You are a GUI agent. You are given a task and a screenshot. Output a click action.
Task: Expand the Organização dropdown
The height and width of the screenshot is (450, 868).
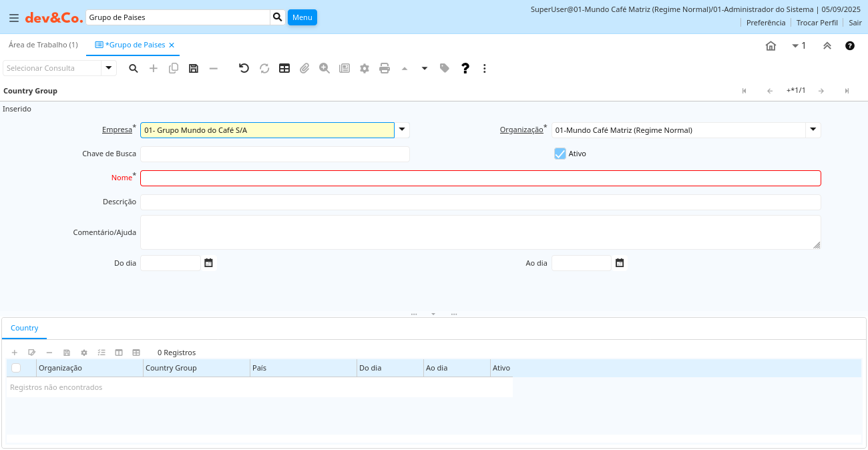tap(813, 130)
